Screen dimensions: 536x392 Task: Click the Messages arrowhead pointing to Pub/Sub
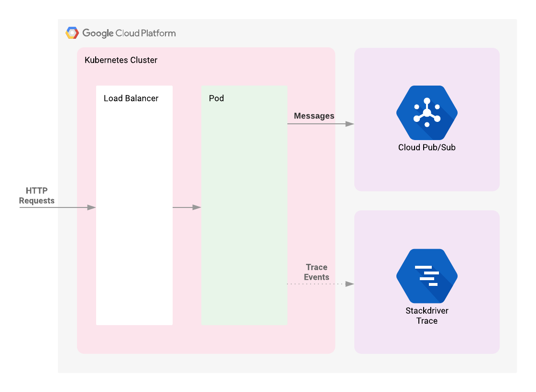point(350,124)
